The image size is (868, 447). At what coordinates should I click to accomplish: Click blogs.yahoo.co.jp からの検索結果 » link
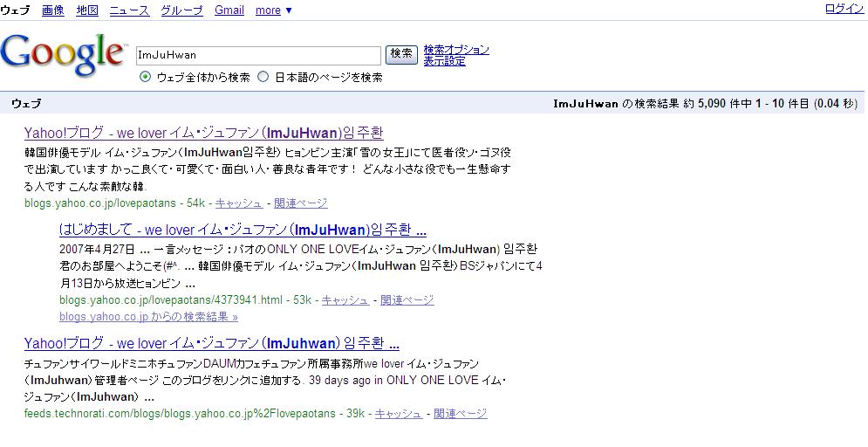point(148,317)
